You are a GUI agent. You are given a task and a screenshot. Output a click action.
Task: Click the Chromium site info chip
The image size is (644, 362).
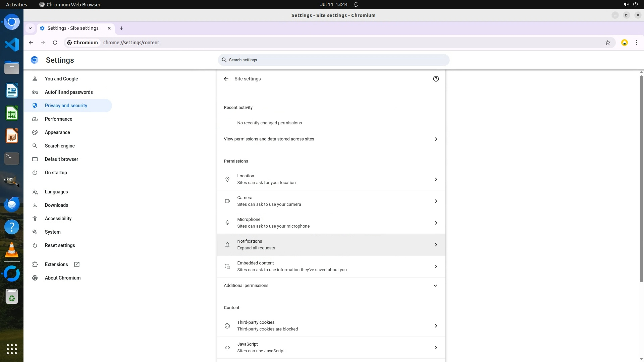click(83, 43)
